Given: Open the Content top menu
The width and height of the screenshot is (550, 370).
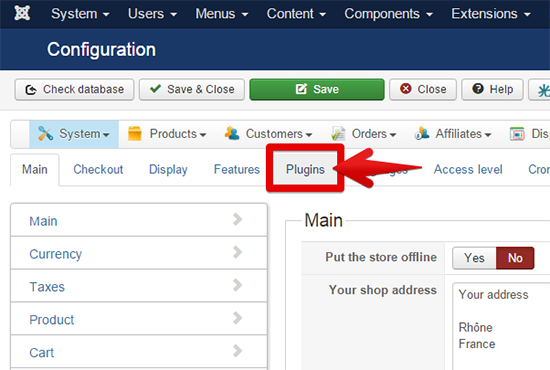Looking at the screenshot, I should coord(296,14).
